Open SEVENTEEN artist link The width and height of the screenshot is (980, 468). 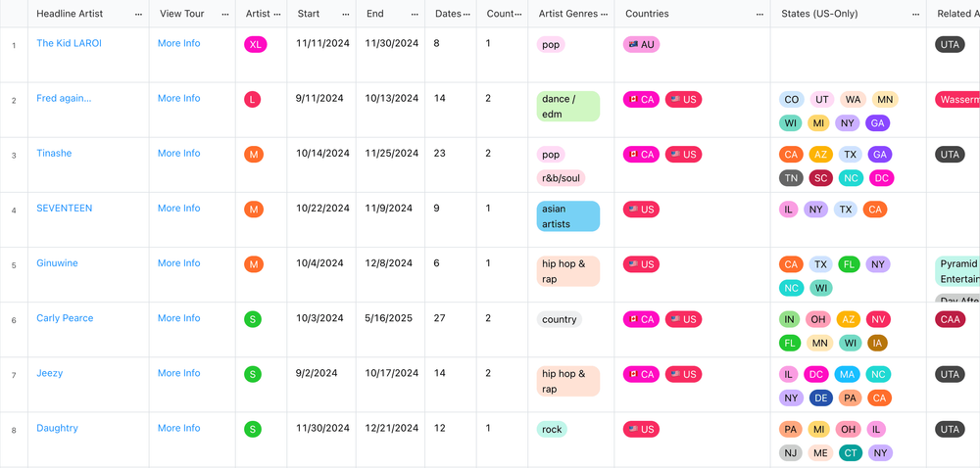pos(65,208)
